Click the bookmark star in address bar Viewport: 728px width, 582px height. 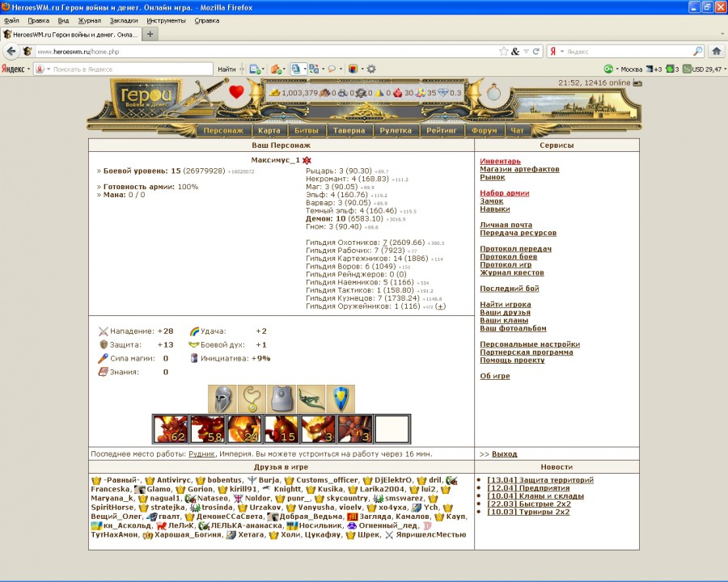tap(503, 52)
